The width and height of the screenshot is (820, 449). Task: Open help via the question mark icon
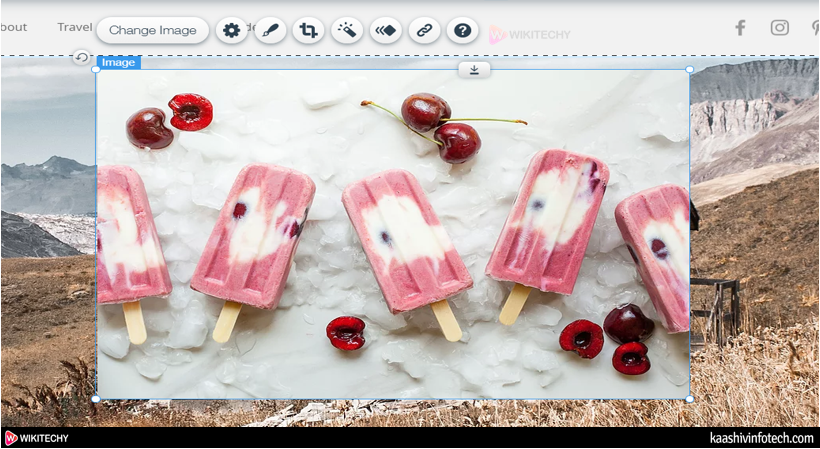pyautogui.click(x=462, y=30)
